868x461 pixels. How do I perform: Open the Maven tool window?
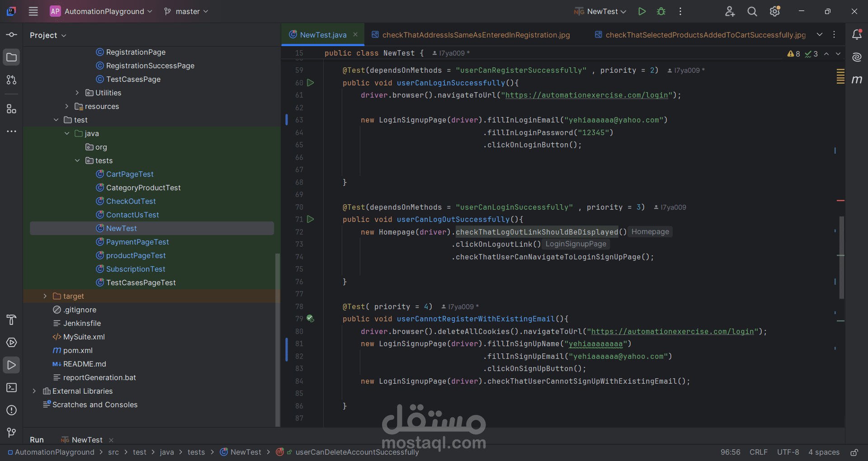pyautogui.click(x=857, y=80)
